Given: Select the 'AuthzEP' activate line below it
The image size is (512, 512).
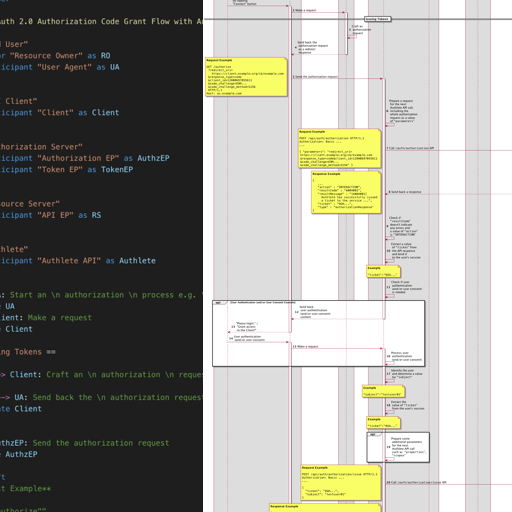Looking at the screenshot, I should click(19, 454).
